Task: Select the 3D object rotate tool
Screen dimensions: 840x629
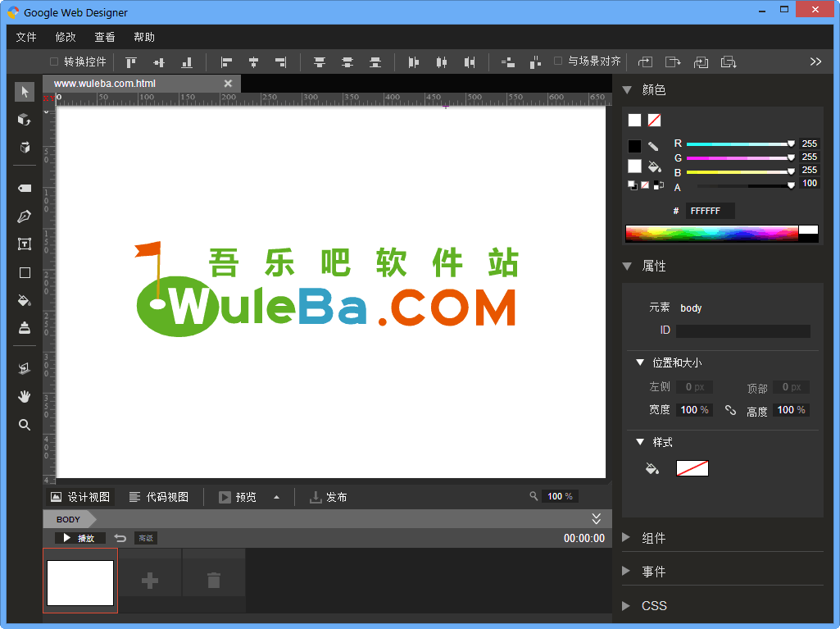Action: point(25,120)
